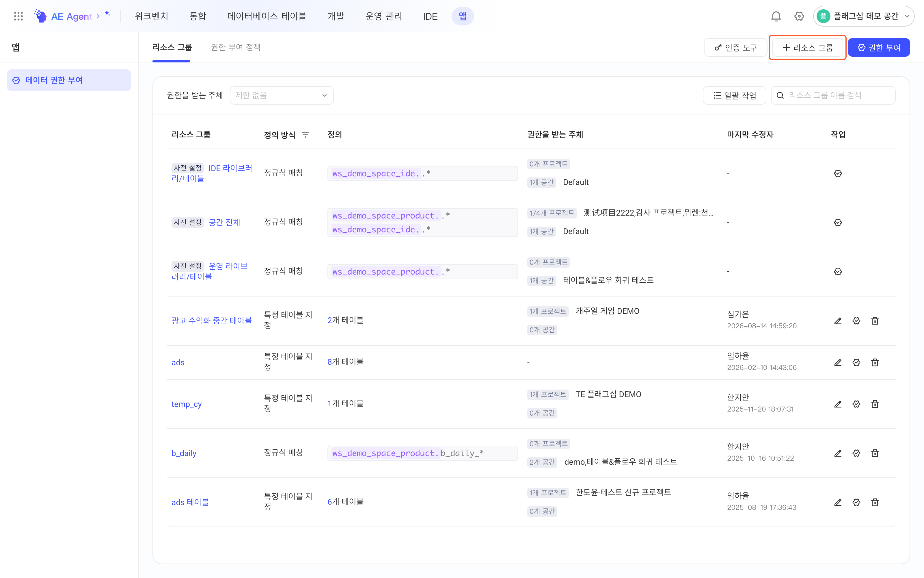Open the IDE menu item
The height and width of the screenshot is (578, 924).
coord(430,16)
